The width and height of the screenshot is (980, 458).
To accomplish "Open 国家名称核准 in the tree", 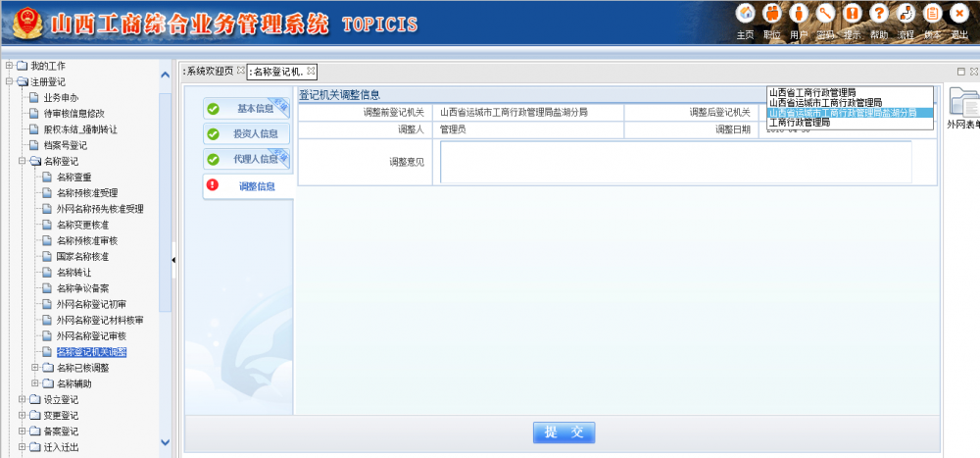I will click(82, 257).
